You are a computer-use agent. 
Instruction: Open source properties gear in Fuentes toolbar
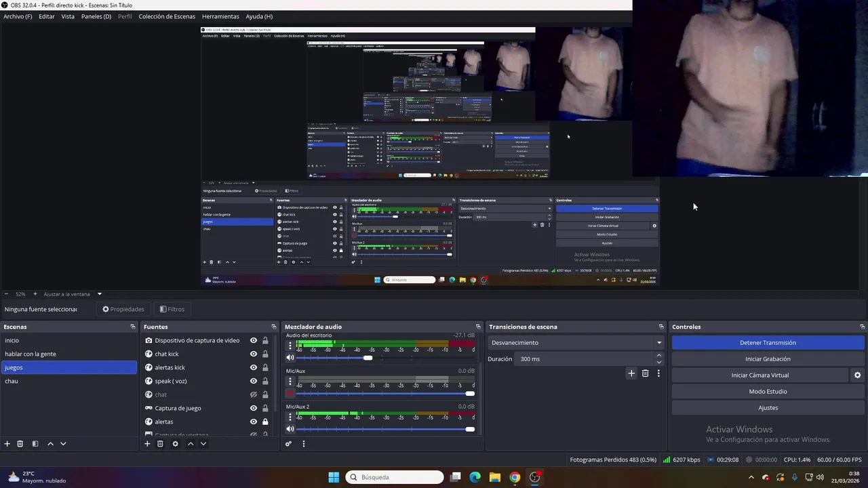coord(175,444)
